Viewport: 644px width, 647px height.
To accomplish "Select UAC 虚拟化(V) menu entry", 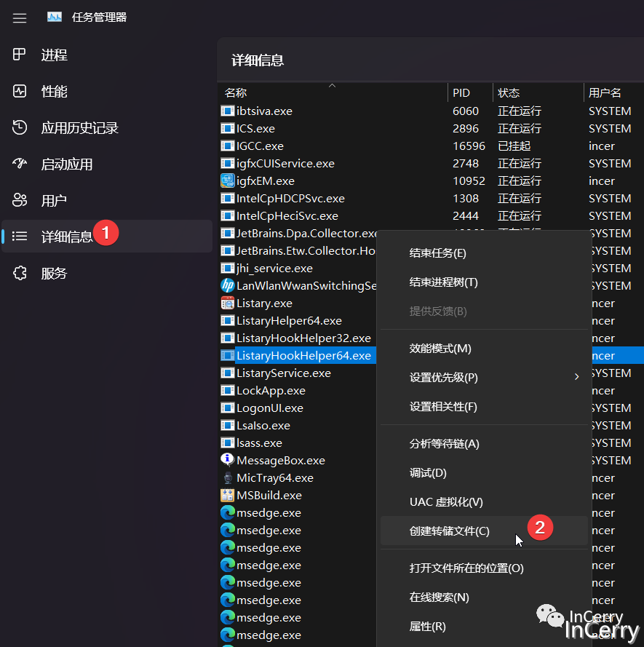I will [483, 501].
